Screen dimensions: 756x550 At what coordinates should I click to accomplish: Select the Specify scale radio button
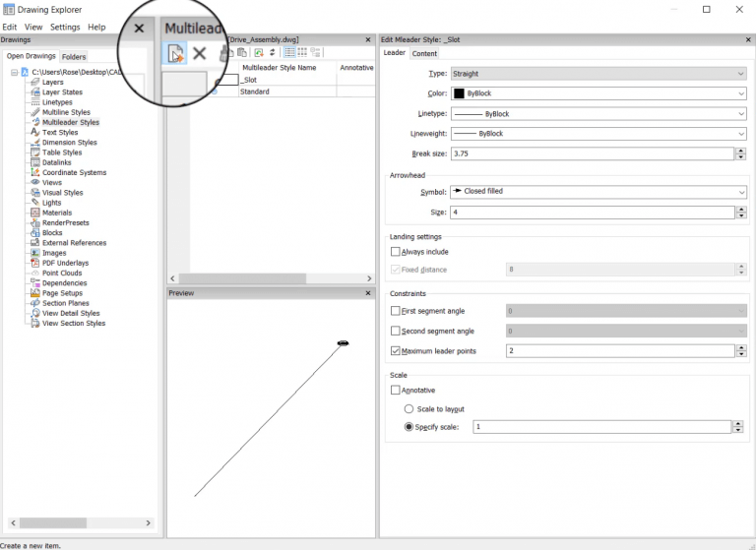[409, 427]
